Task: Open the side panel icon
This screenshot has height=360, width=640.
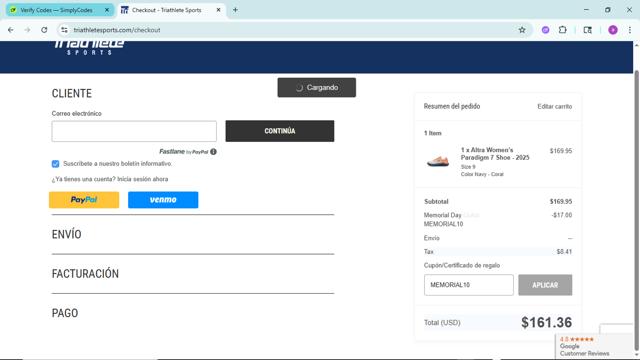Action: pyautogui.click(x=587, y=30)
